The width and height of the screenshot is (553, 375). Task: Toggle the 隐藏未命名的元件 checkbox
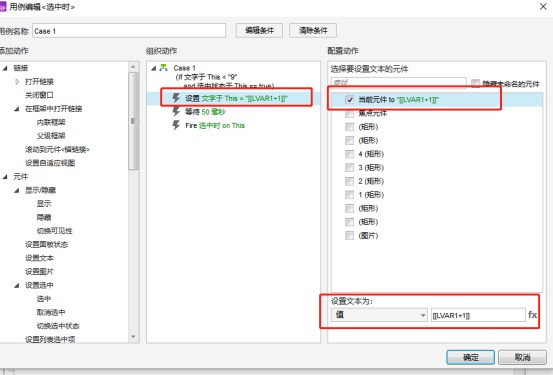pyautogui.click(x=475, y=83)
